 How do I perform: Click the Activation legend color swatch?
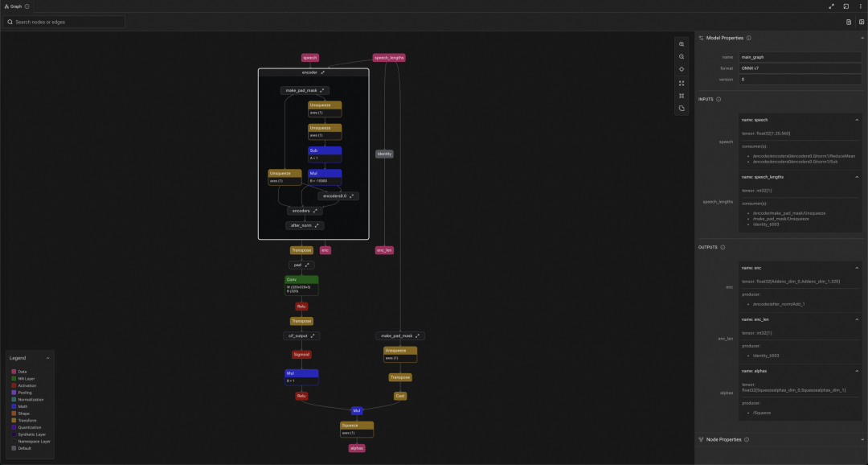(x=14, y=385)
